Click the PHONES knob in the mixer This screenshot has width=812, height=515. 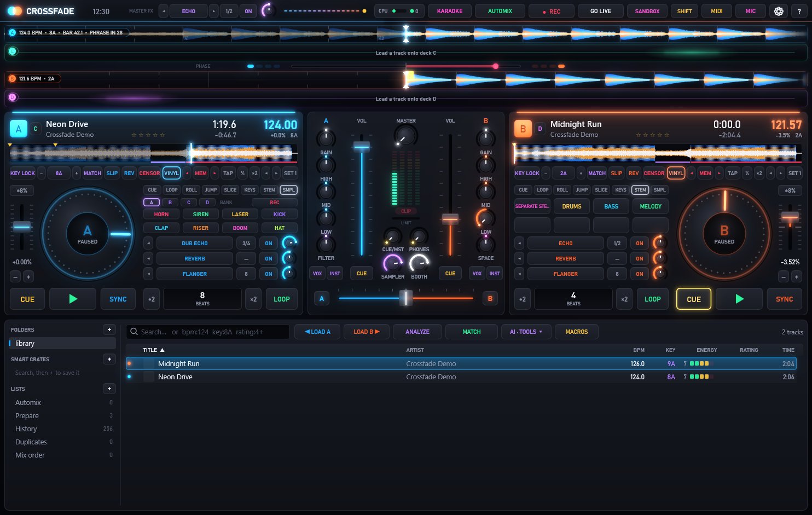419,237
